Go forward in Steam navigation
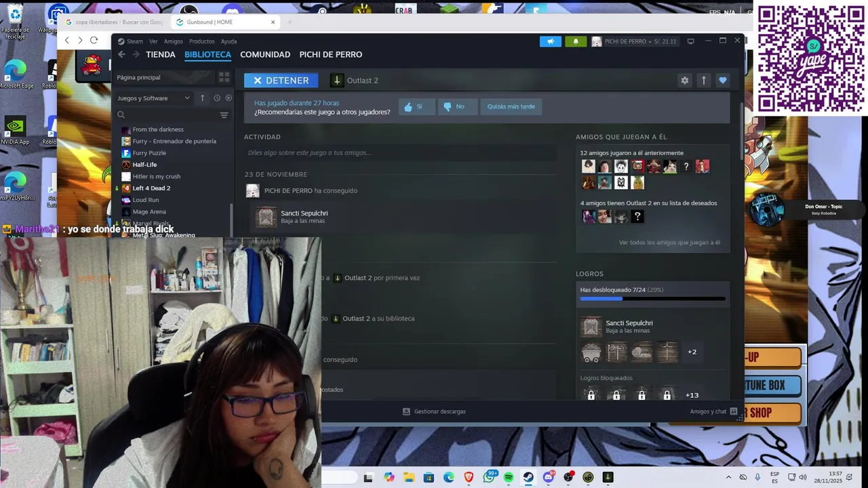The height and width of the screenshot is (488, 868). (136, 54)
